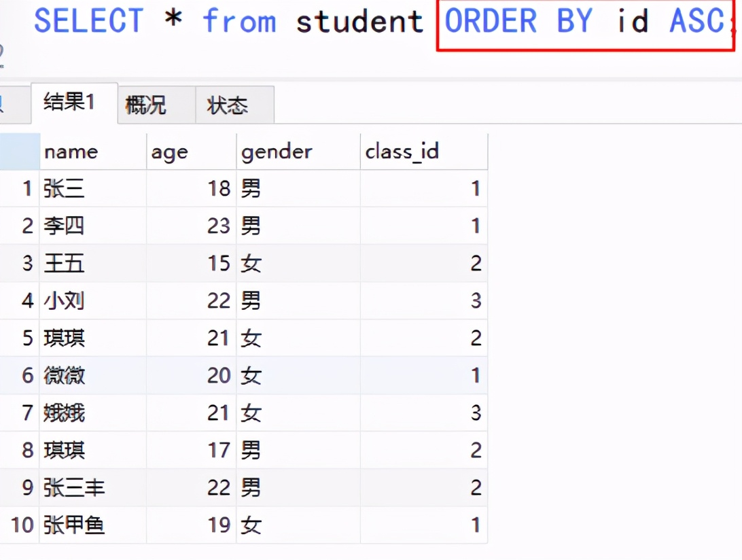The width and height of the screenshot is (742, 560).
Task: Open the 状态 tab
Action: click(x=234, y=105)
